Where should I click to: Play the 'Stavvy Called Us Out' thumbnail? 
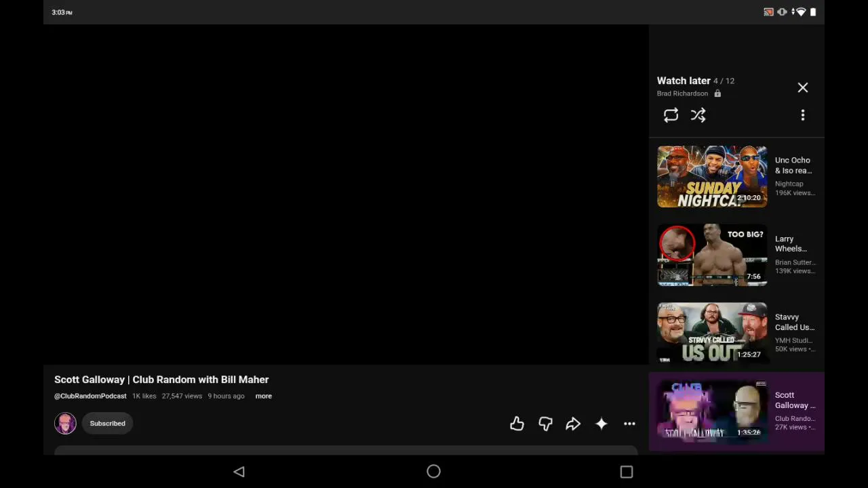click(x=712, y=333)
